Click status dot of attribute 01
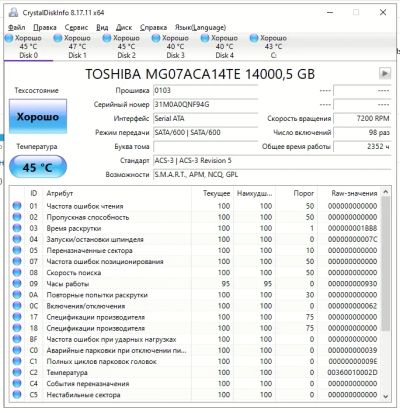The width and height of the screenshot is (400, 413). (x=17, y=206)
